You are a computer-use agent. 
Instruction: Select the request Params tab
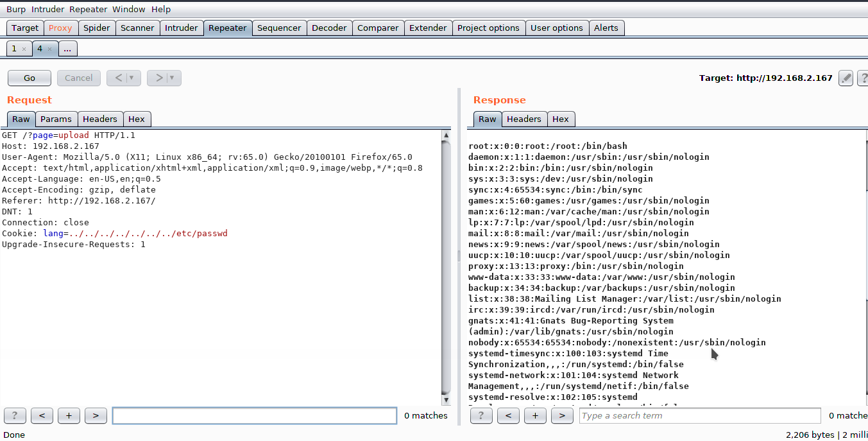56,119
